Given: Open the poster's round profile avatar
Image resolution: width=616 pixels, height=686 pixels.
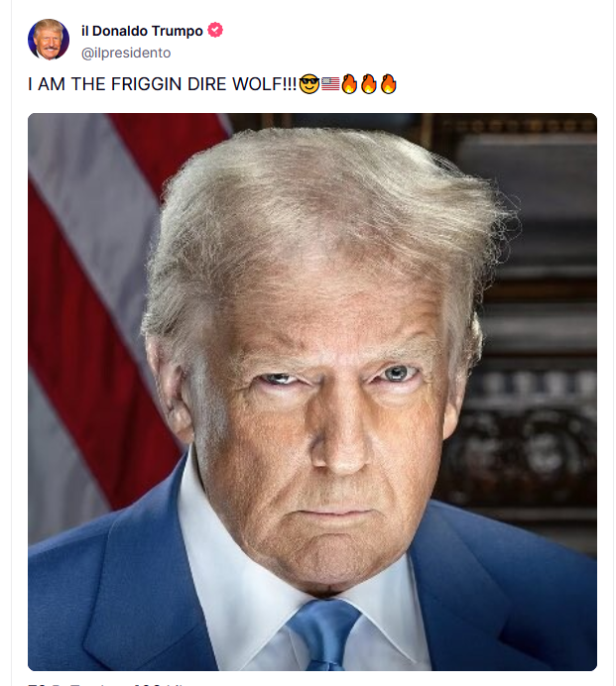Looking at the screenshot, I should (49, 40).
